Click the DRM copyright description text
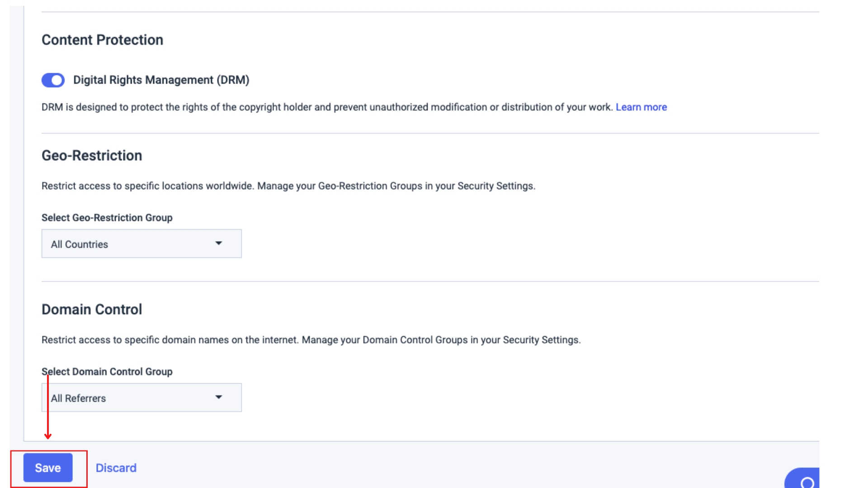 (x=326, y=107)
